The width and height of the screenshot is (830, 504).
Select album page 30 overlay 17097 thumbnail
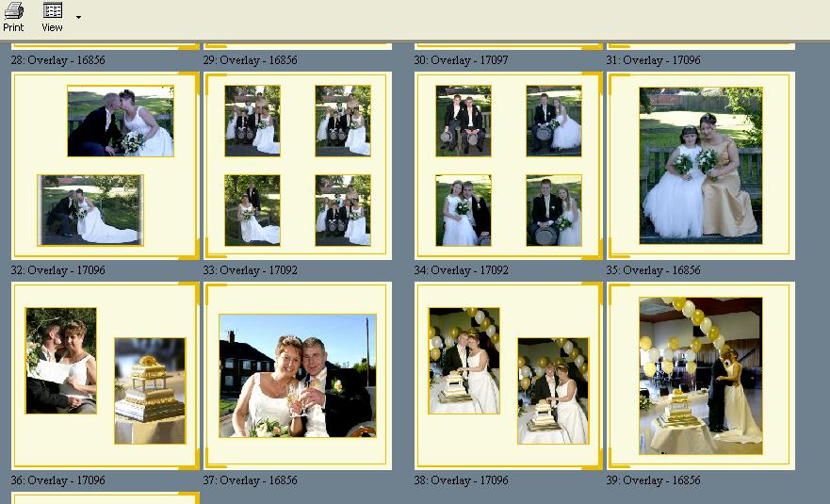point(509,166)
